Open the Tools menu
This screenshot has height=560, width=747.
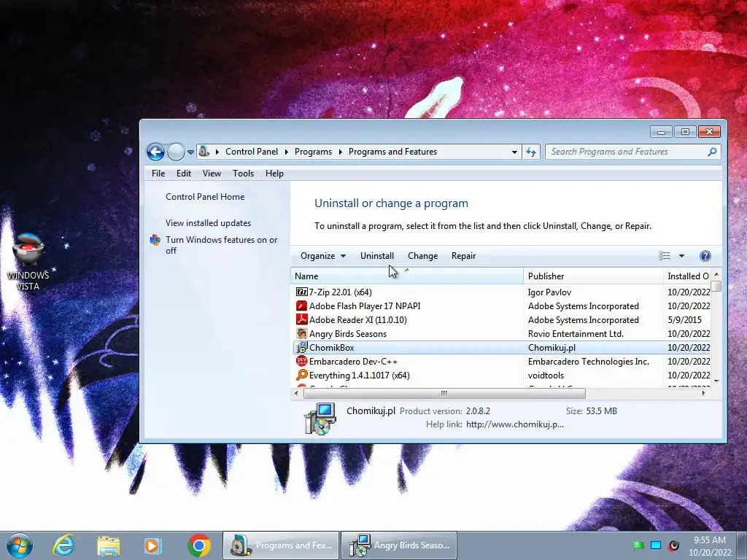point(243,174)
